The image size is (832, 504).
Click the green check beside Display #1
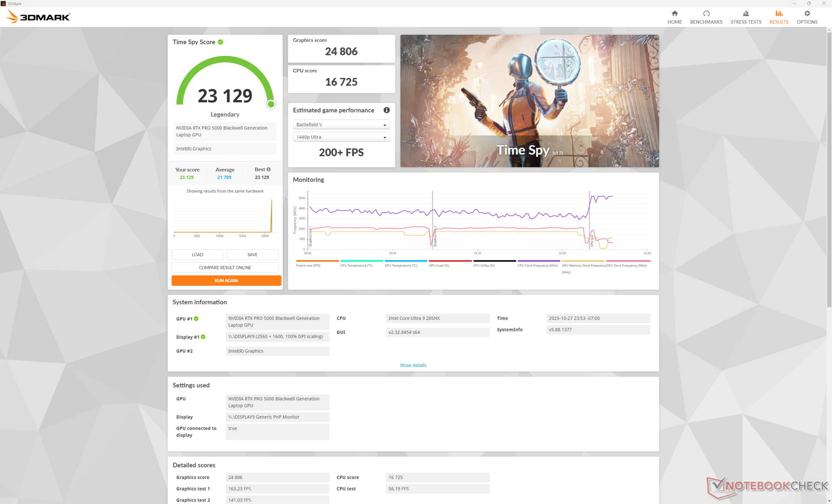click(203, 337)
